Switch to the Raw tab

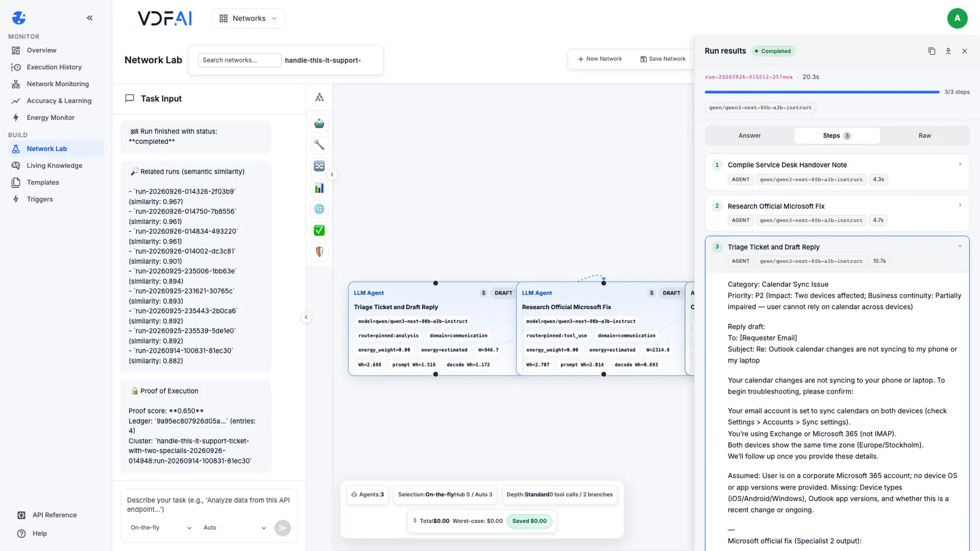(925, 136)
